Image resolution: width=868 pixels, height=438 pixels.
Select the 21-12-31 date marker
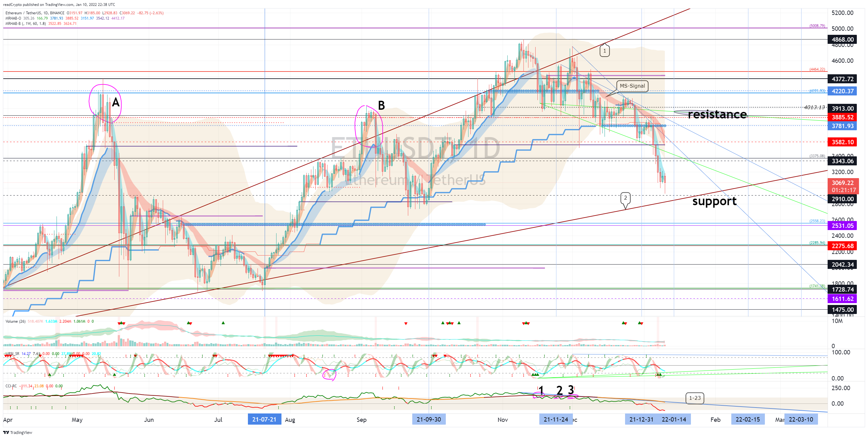point(641,419)
